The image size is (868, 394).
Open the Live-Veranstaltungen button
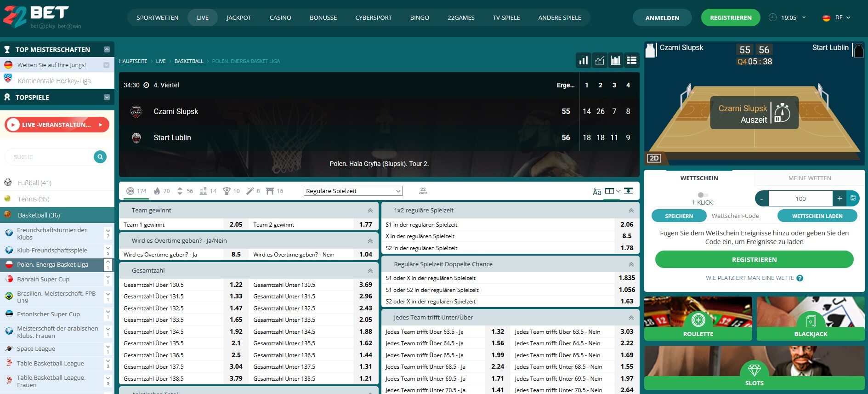pos(57,125)
